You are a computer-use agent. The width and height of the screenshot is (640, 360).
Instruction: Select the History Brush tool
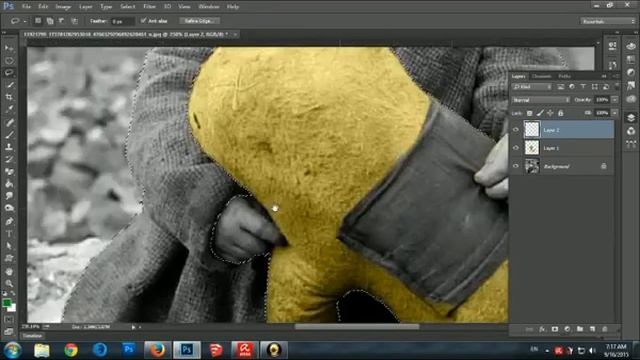(x=9, y=159)
